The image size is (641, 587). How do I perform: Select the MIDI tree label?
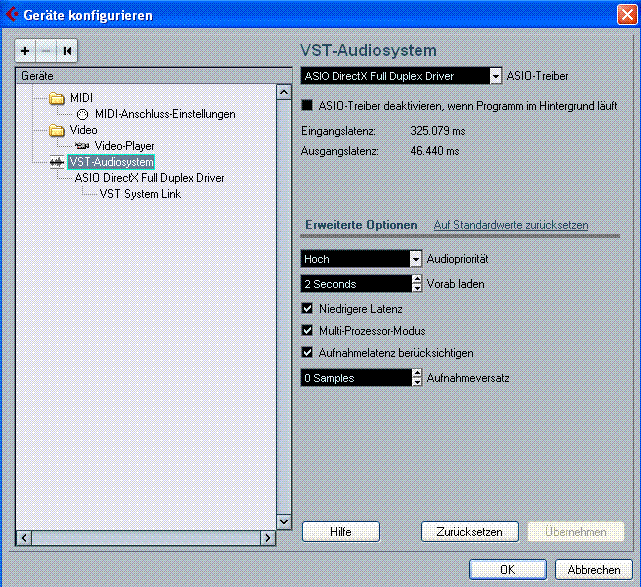click(x=81, y=98)
